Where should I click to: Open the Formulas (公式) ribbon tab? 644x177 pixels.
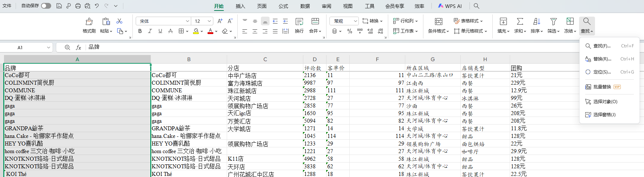point(283,6)
